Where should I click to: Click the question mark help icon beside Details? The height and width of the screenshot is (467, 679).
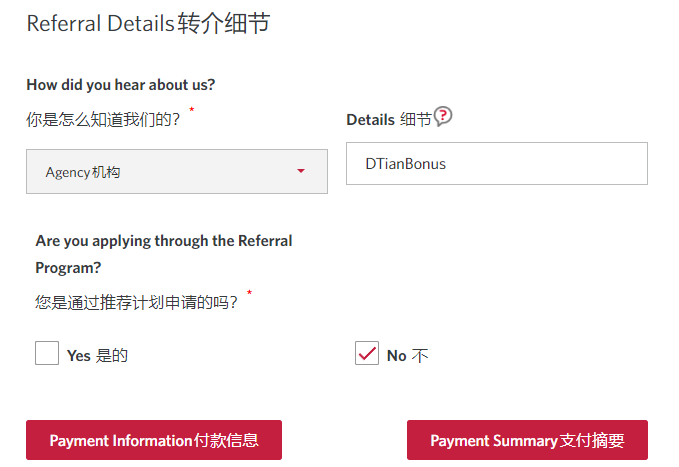(x=443, y=116)
